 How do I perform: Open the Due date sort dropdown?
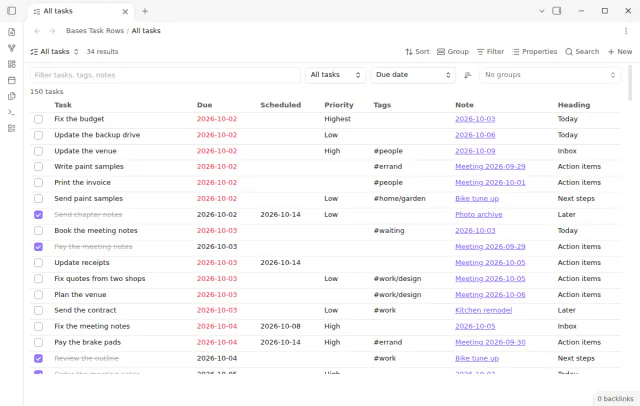point(413,75)
